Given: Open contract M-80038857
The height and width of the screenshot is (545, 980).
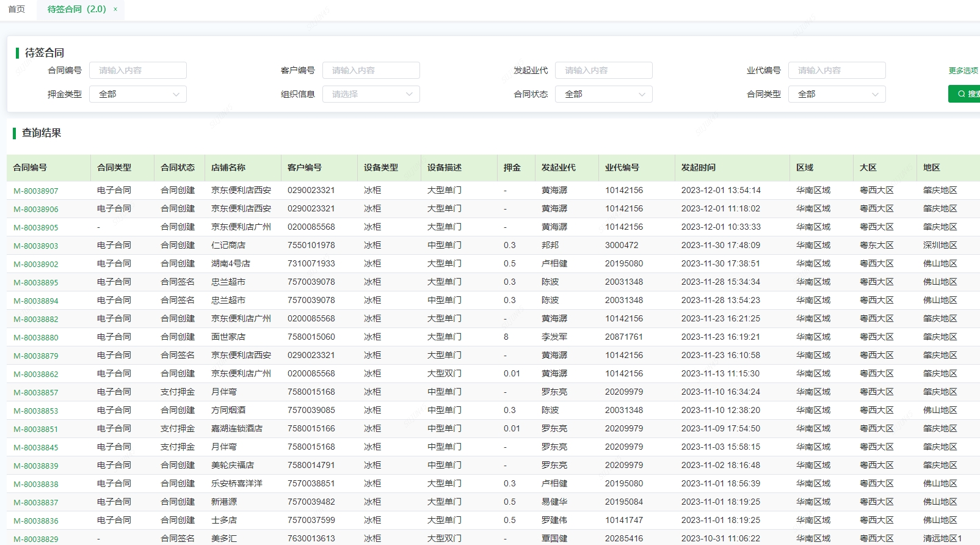Looking at the screenshot, I should (36, 392).
